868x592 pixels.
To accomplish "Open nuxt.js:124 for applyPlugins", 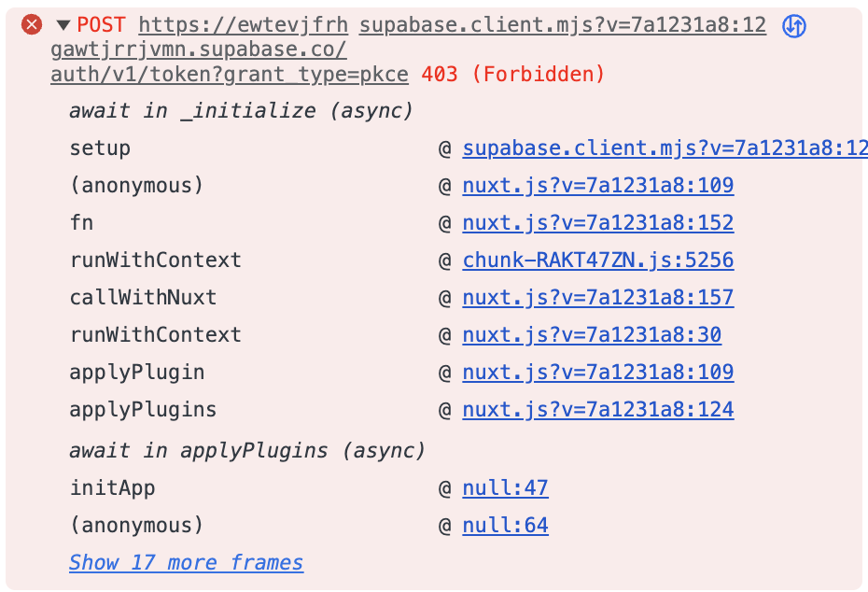I will [598, 409].
